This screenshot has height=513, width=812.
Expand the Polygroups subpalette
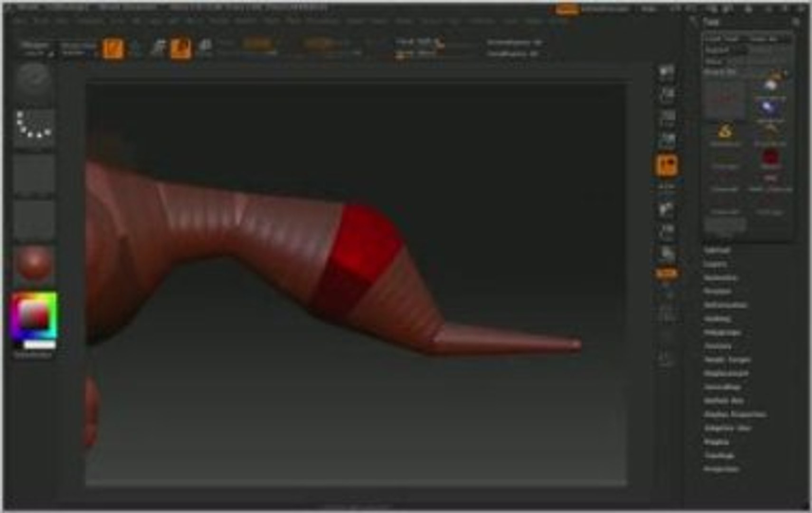(x=722, y=332)
